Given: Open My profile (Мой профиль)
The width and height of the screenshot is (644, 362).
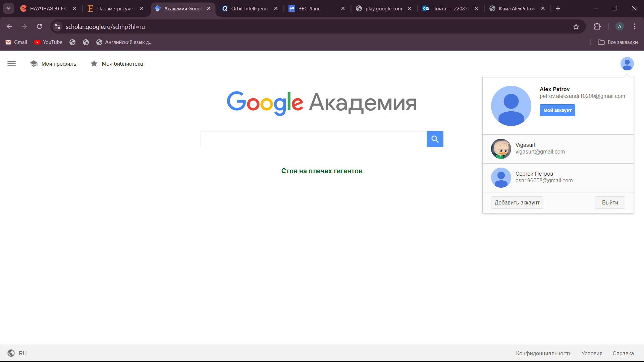Looking at the screenshot, I should [x=53, y=64].
